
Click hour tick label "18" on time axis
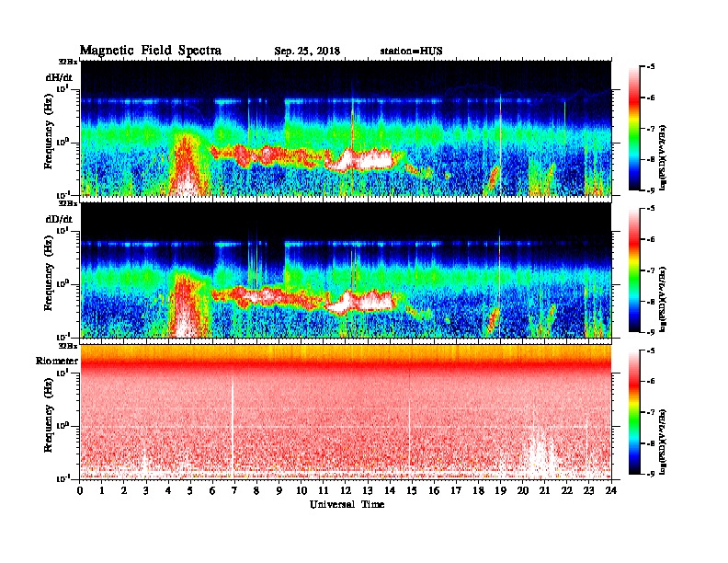[478, 490]
